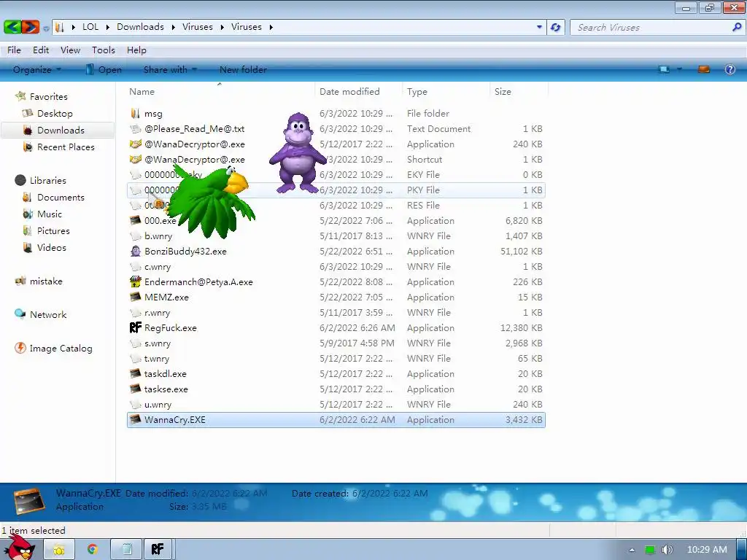747x560 pixels.
Task: Expand the Organize dropdown
Action: (58, 69)
